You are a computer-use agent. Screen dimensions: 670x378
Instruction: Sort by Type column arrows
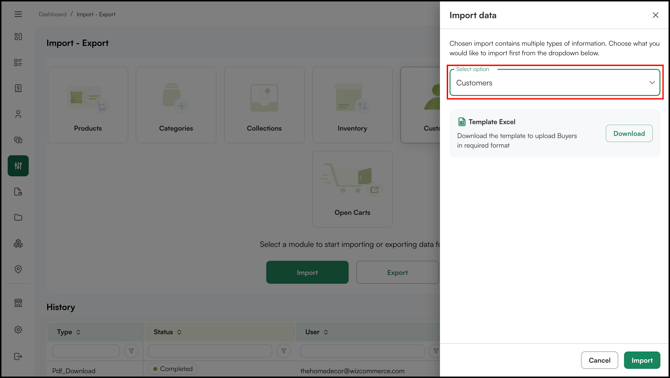tap(78, 332)
